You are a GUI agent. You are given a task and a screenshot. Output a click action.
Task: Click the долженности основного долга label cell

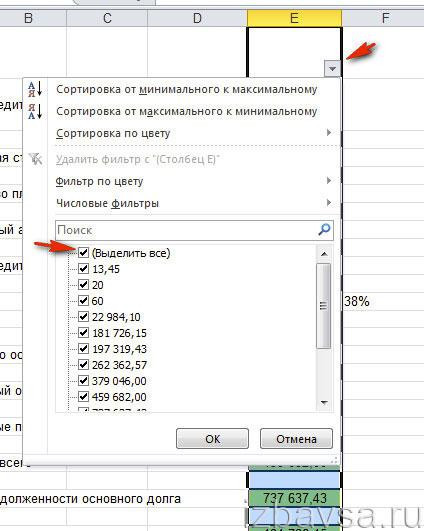90,499
